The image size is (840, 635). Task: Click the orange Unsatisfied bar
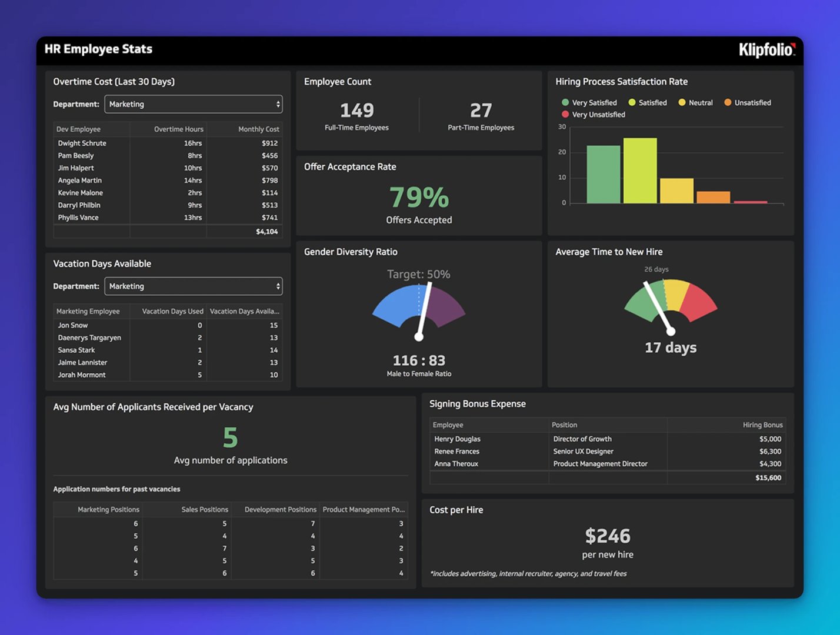(713, 198)
